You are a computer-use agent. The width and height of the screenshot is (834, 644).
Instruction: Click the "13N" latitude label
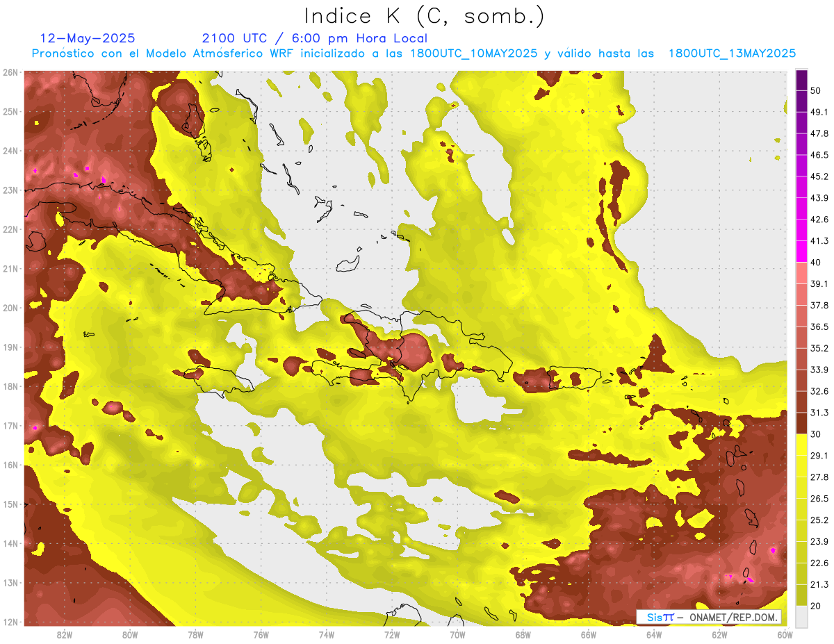coord(10,582)
